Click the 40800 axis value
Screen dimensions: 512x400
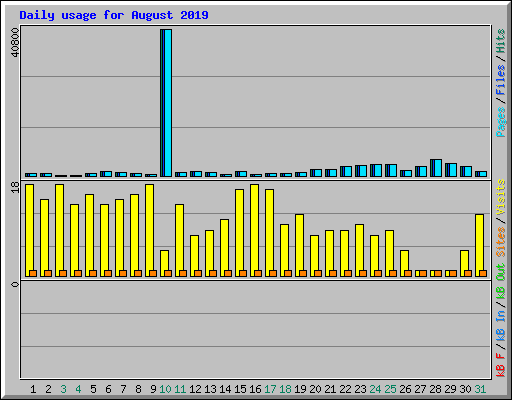[x=15, y=42]
